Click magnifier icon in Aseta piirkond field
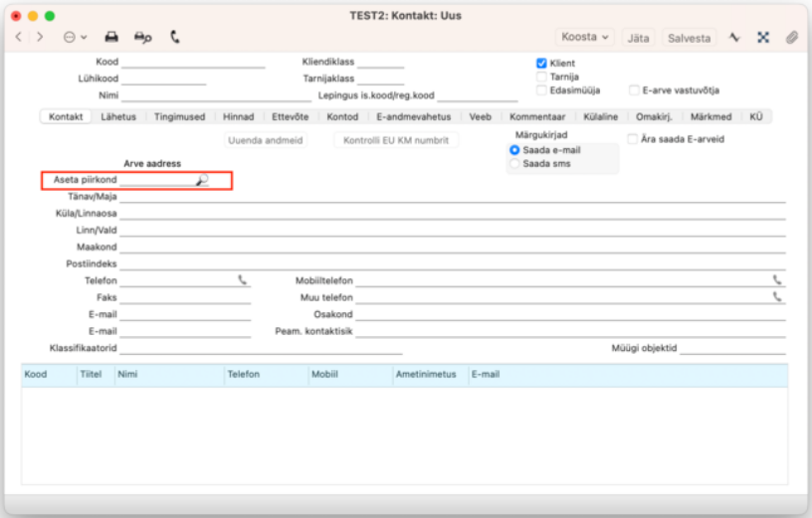812x518 pixels. [x=202, y=180]
